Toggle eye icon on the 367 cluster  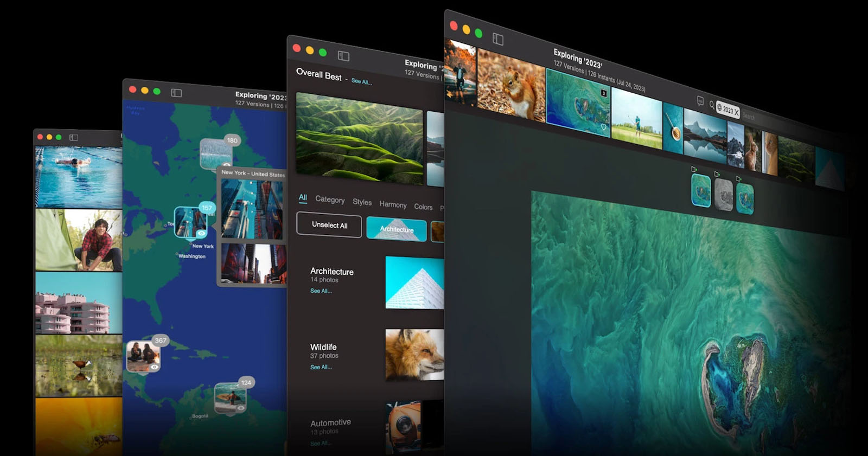point(154,367)
